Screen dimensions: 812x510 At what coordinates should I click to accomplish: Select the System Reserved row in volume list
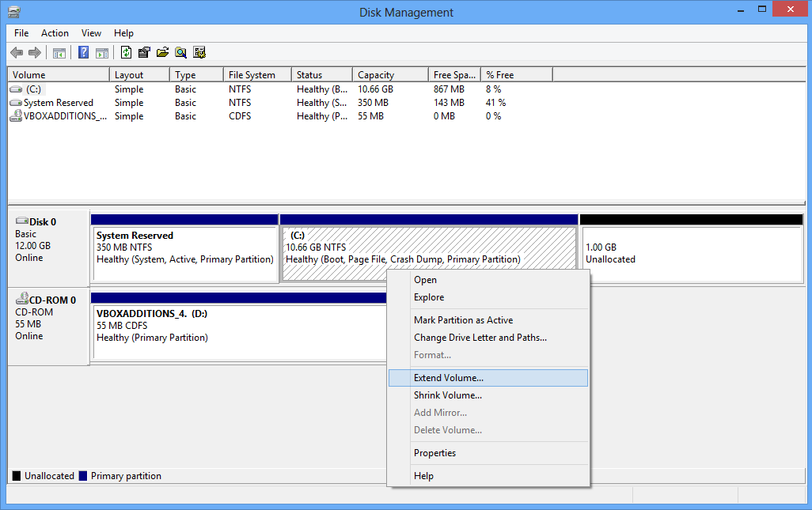click(58, 103)
